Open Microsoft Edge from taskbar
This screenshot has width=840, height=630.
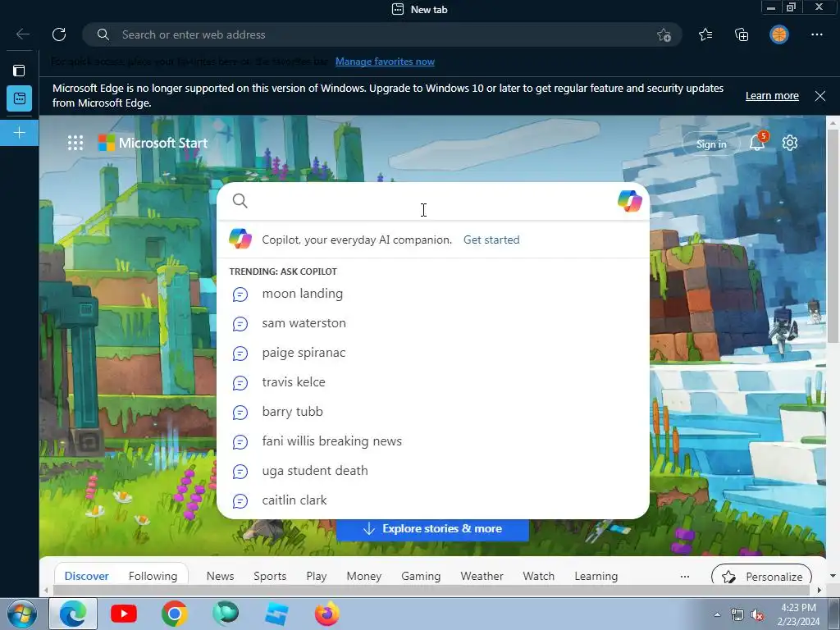[x=73, y=614]
